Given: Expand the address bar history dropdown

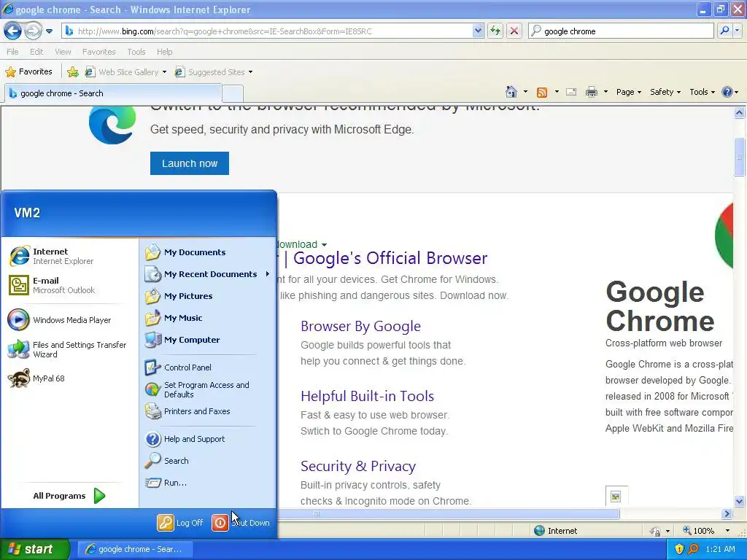Looking at the screenshot, I should coord(478,31).
